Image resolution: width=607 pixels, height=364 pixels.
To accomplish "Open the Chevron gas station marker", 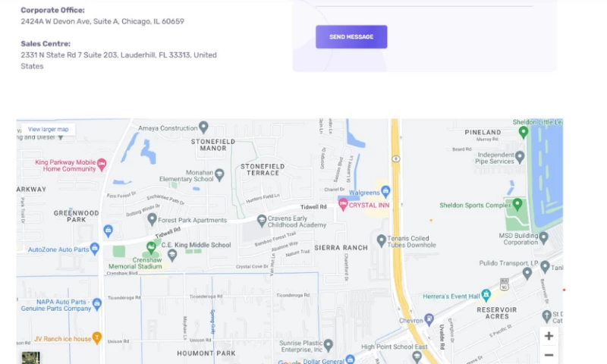I will [x=429, y=319].
